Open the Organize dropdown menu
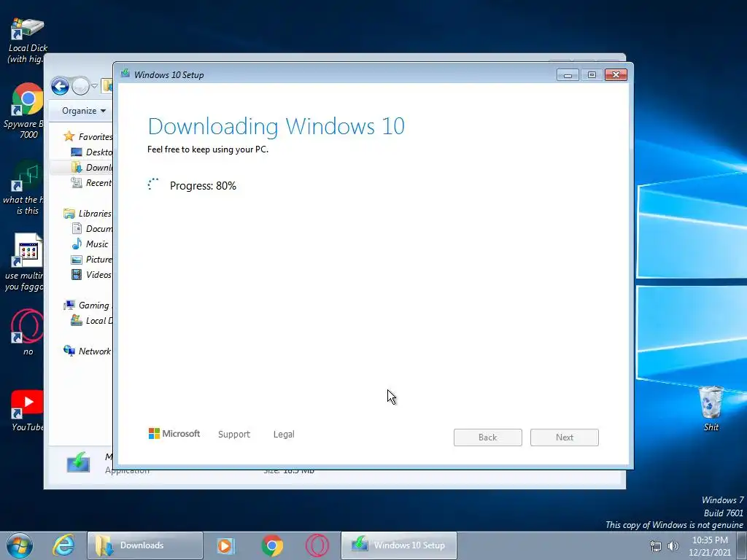This screenshot has width=747, height=560. click(83, 111)
